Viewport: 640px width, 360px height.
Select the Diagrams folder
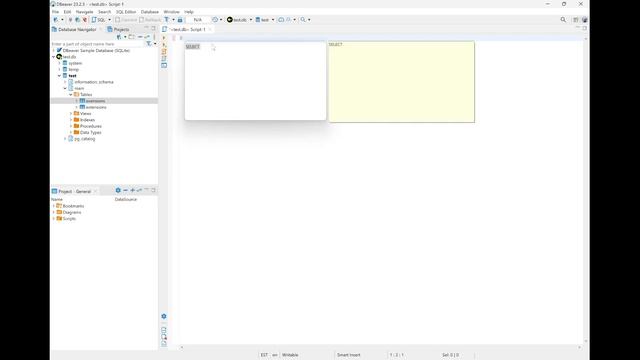pyautogui.click(x=72, y=212)
